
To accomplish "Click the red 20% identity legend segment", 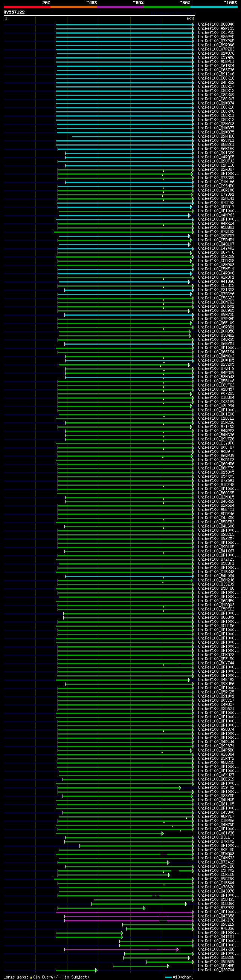I will 27,7.
